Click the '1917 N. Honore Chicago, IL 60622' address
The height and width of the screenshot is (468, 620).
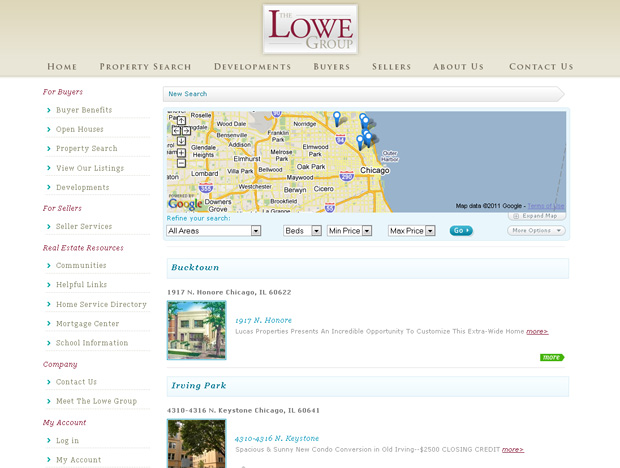[x=229, y=292]
